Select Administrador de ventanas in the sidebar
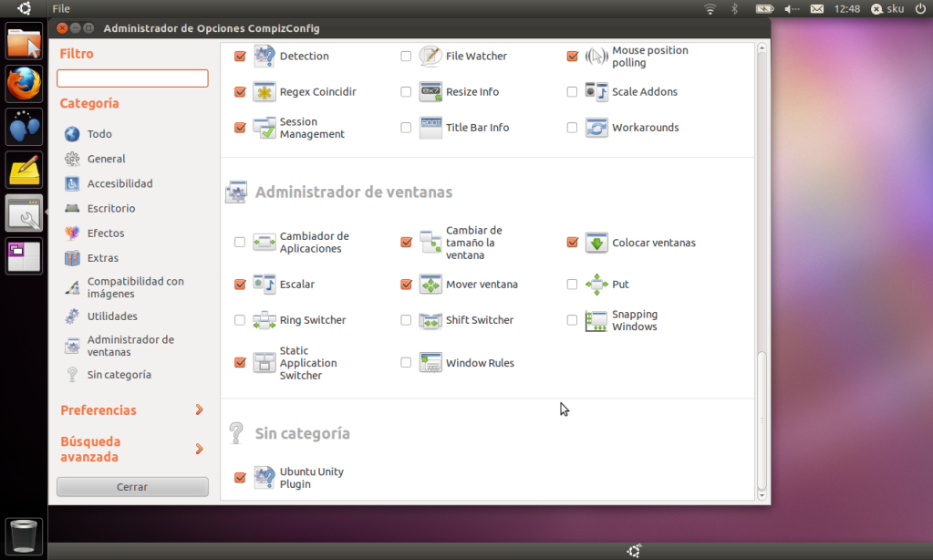 click(x=132, y=346)
